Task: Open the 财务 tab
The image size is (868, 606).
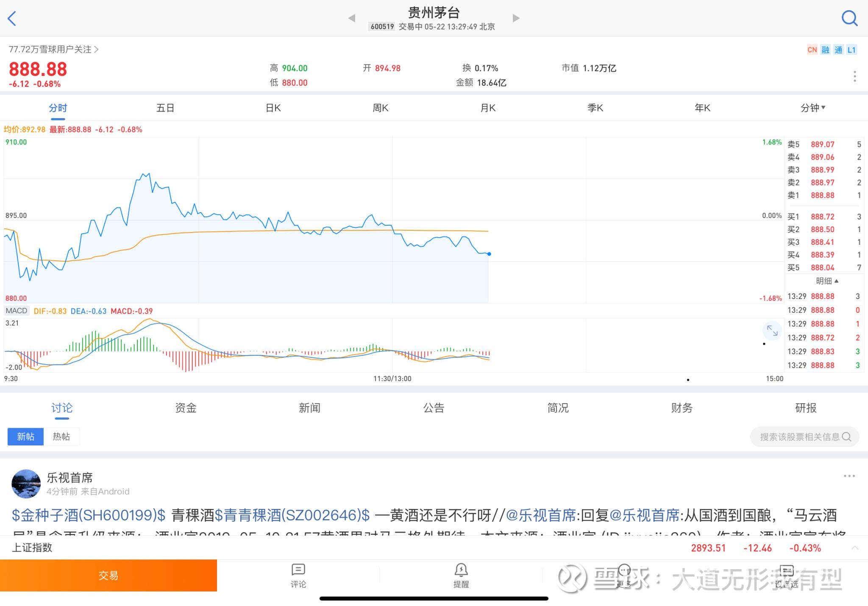Action: [682, 408]
